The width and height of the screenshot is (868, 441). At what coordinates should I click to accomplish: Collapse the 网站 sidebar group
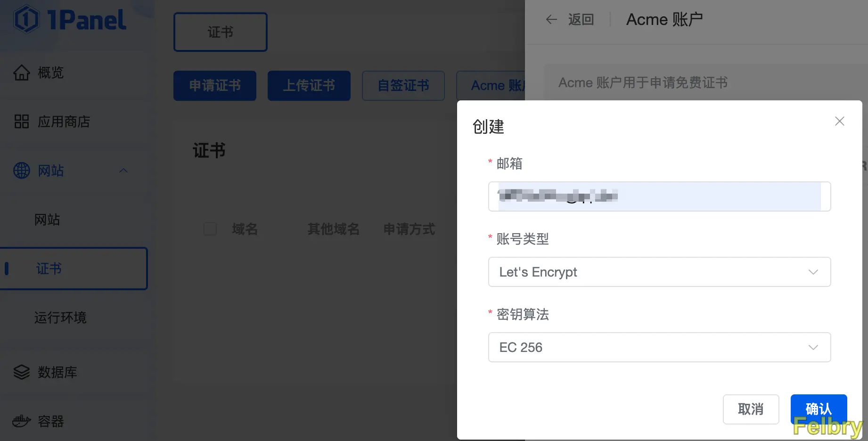coord(123,171)
